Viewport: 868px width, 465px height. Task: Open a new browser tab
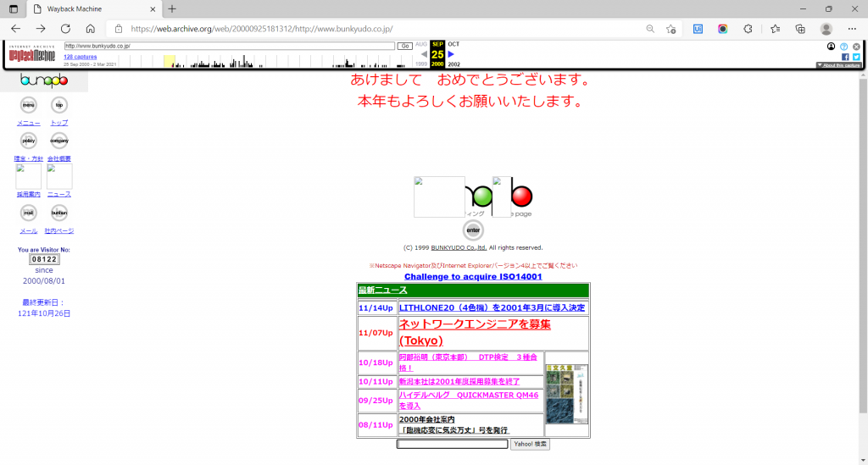point(172,8)
